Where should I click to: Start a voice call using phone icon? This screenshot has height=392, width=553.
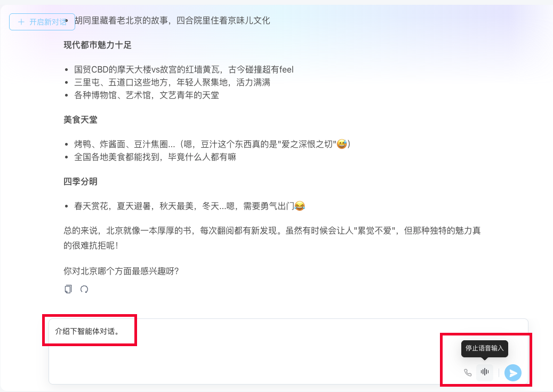pyautogui.click(x=468, y=373)
